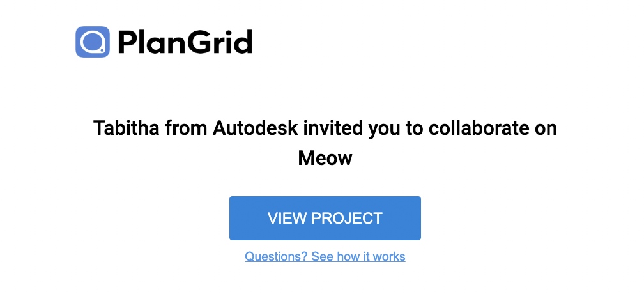644x294 pixels.
Task: Click 'See how it works' link text
Action: [358, 257]
